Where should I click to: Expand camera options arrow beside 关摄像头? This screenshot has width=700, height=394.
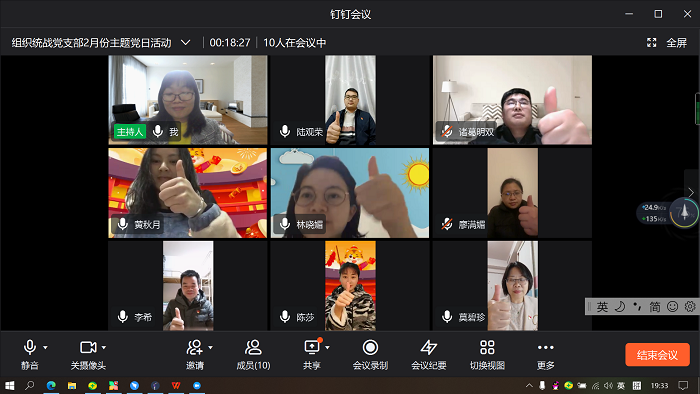click(104, 347)
